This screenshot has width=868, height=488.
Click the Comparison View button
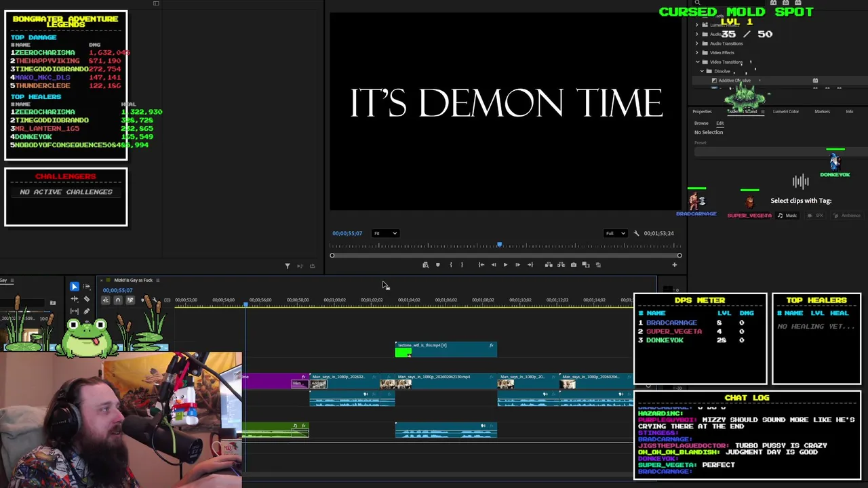pyautogui.click(x=586, y=265)
